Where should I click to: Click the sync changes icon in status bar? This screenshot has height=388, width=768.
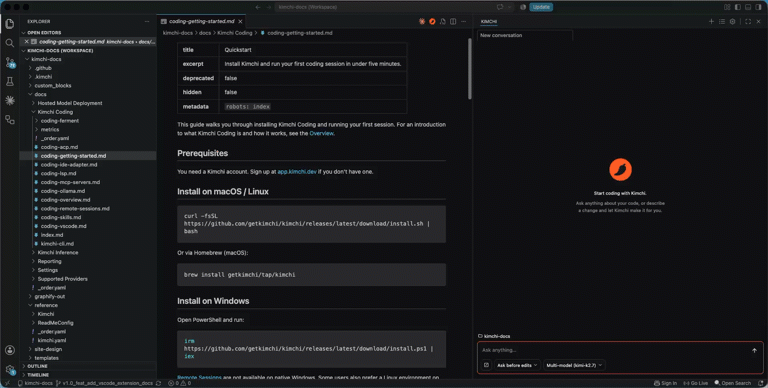tap(158, 383)
